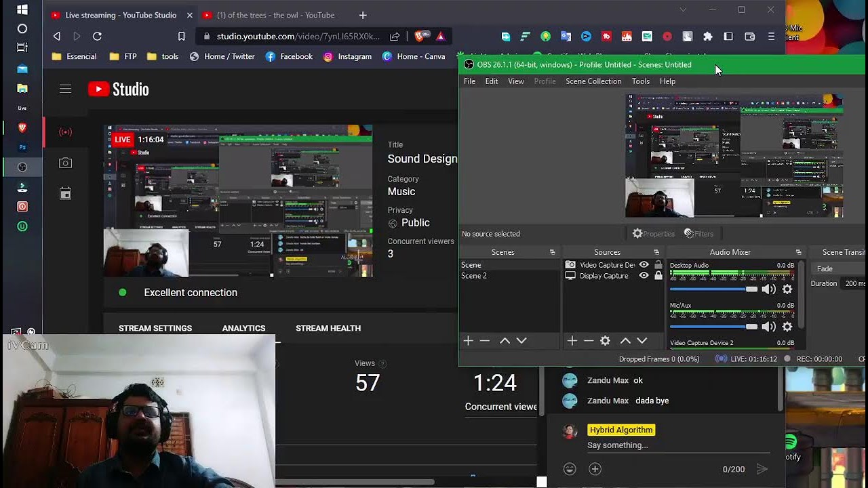Open the Desktop Audio settings gear

pyautogui.click(x=787, y=289)
